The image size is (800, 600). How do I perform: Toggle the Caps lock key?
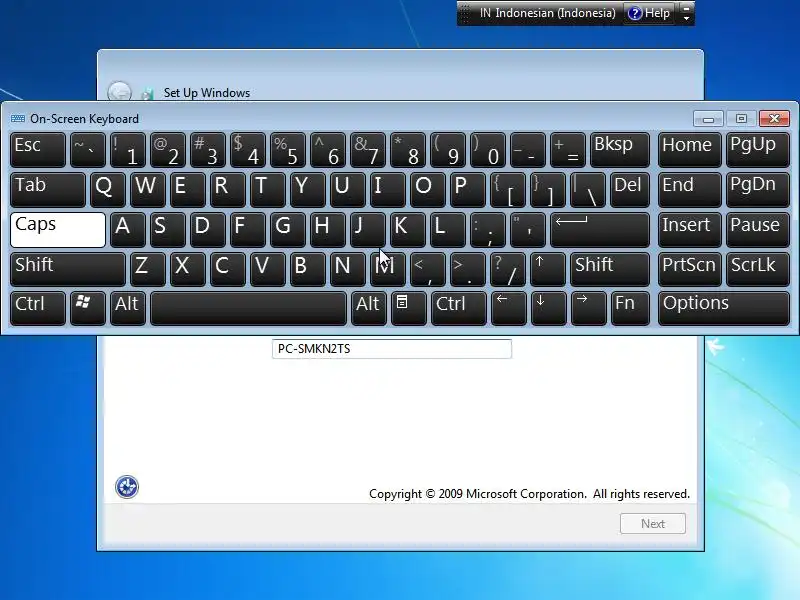(58, 230)
